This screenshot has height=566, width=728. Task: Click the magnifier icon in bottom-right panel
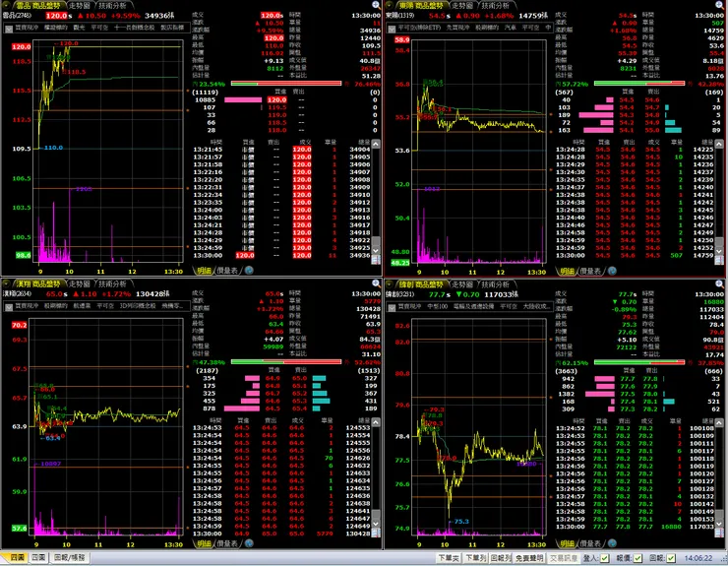tap(720, 283)
